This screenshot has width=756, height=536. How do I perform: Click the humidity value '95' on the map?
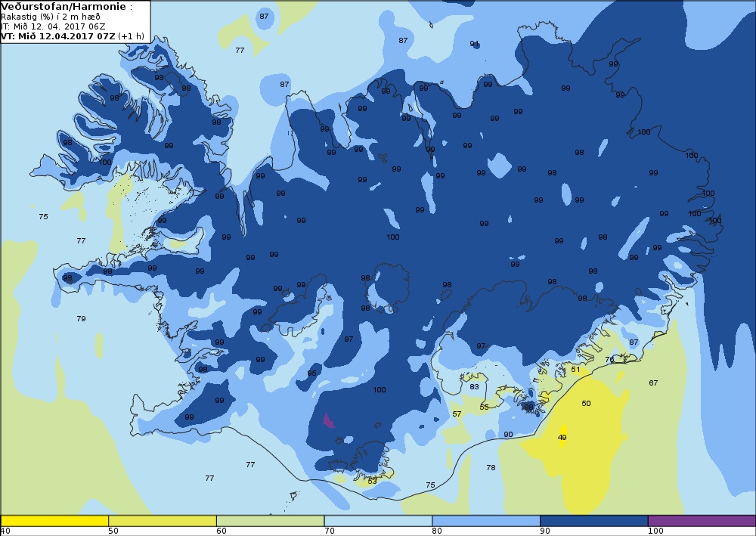pyautogui.click(x=312, y=373)
